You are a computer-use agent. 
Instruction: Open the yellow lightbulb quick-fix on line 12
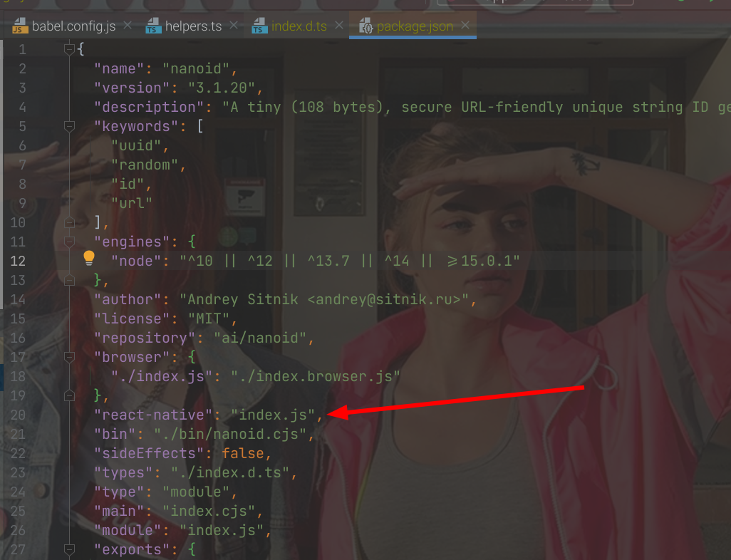pos(88,258)
